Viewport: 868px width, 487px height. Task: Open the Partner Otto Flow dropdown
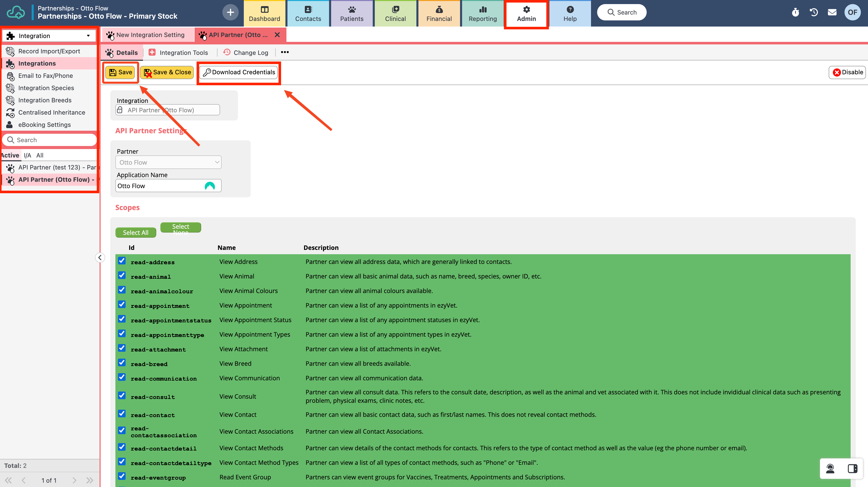pos(168,162)
